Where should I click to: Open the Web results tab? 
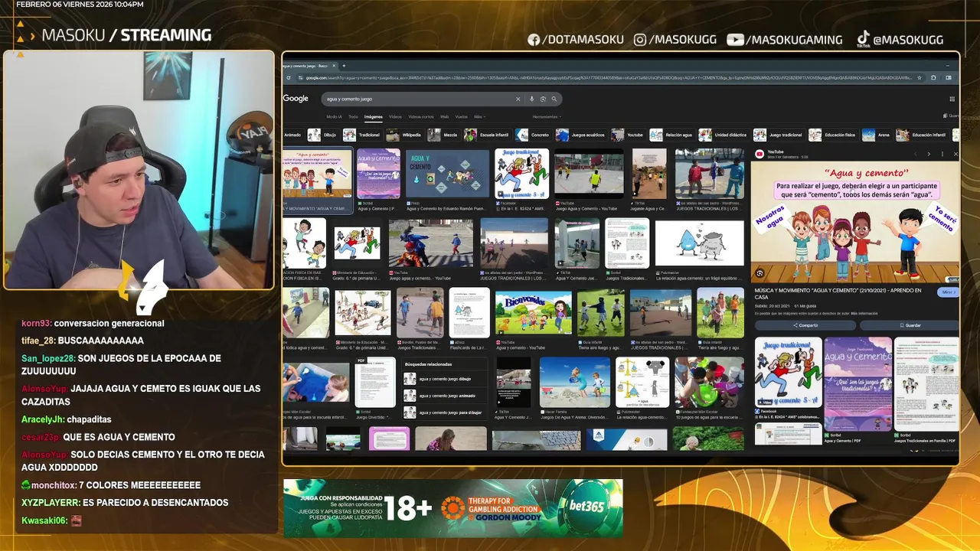(x=444, y=116)
